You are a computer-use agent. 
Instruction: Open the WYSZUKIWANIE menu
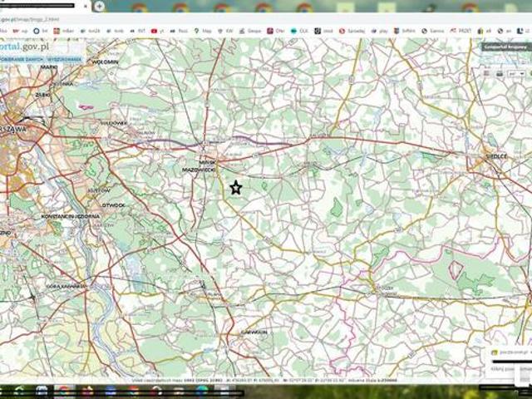64,60
